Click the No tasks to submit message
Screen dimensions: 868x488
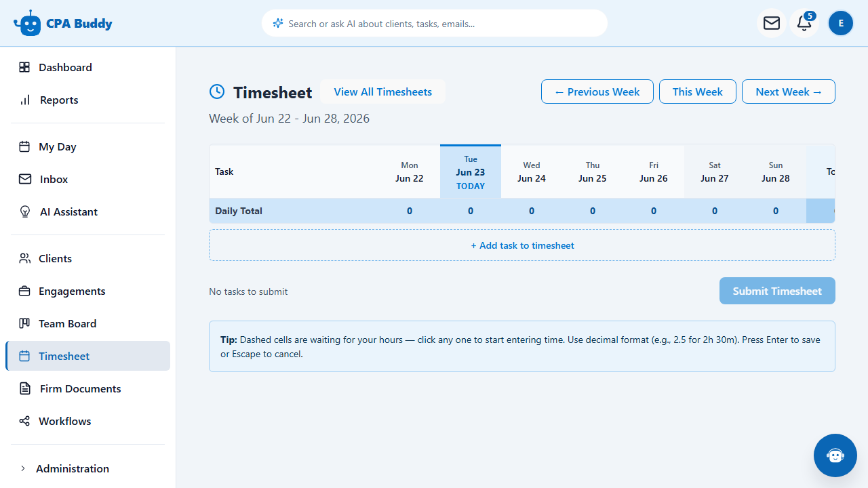248,291
